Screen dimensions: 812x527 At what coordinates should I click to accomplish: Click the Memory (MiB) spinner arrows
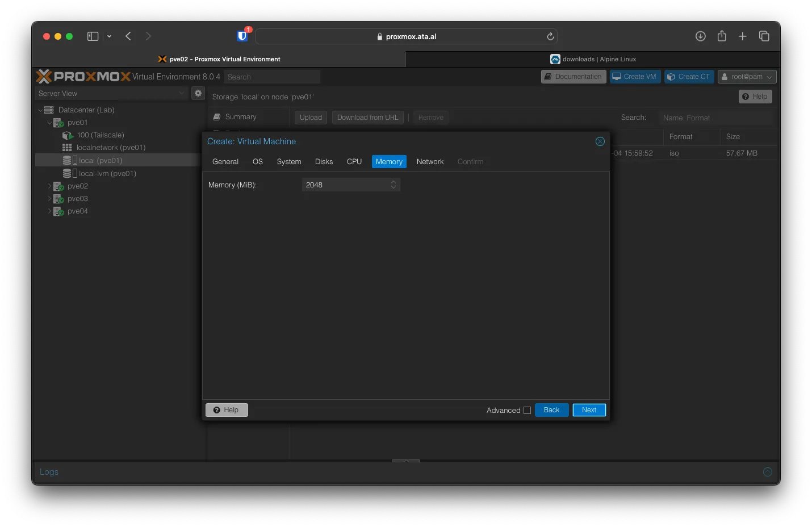coord(394,185)
